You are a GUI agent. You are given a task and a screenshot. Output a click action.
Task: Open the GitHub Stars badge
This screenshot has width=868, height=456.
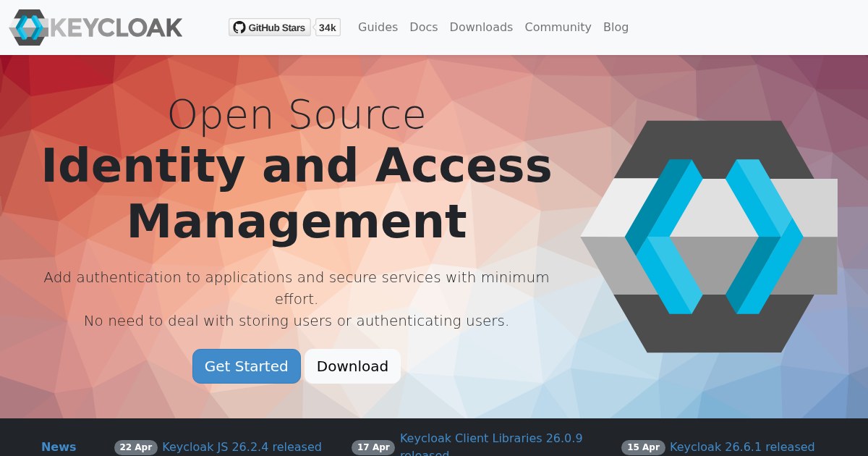pos(270,28)
